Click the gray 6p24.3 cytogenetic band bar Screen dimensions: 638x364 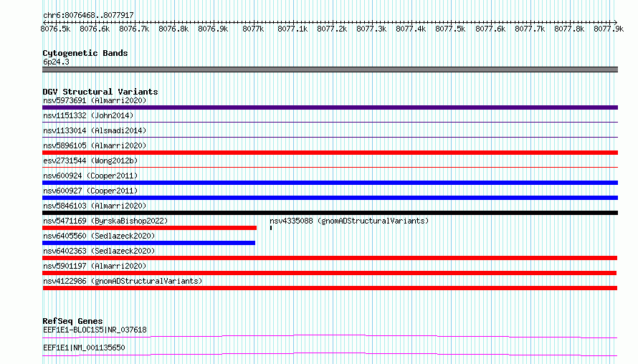pyautogui.click(x=330, y=70)
